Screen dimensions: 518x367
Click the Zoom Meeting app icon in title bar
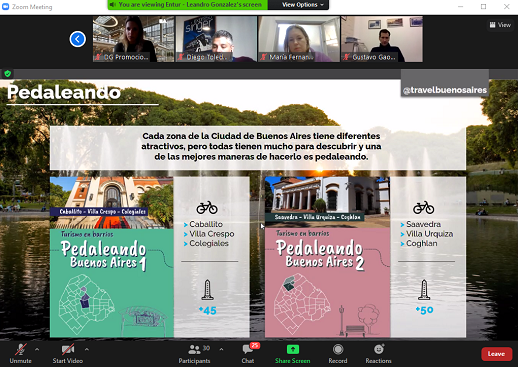[6, 7]
